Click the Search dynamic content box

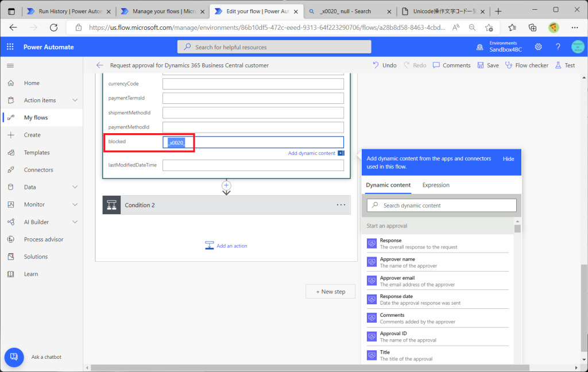point(442,206)
